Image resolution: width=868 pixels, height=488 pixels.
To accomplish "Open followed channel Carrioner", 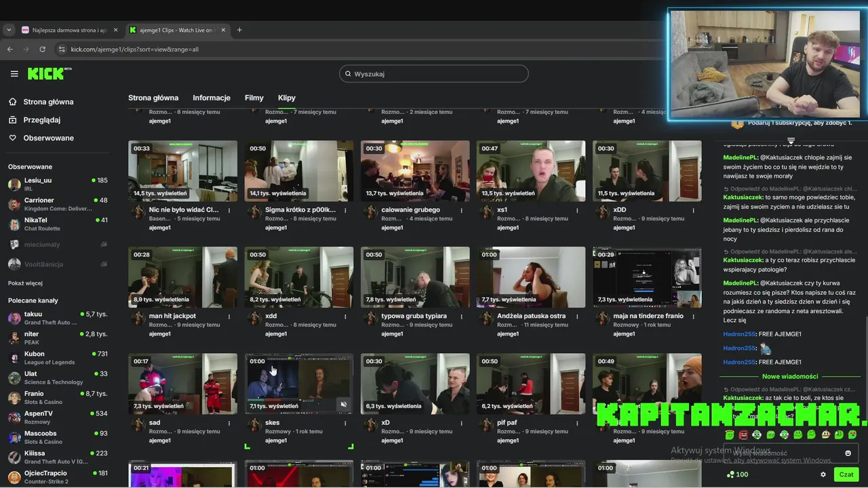I will tap(58, 204).
